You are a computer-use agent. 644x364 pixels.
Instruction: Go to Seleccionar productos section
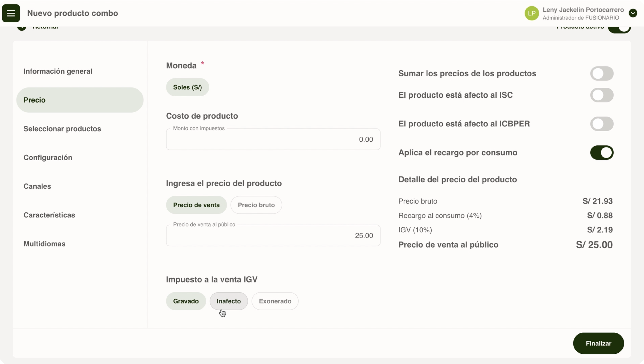pos(62,129)
